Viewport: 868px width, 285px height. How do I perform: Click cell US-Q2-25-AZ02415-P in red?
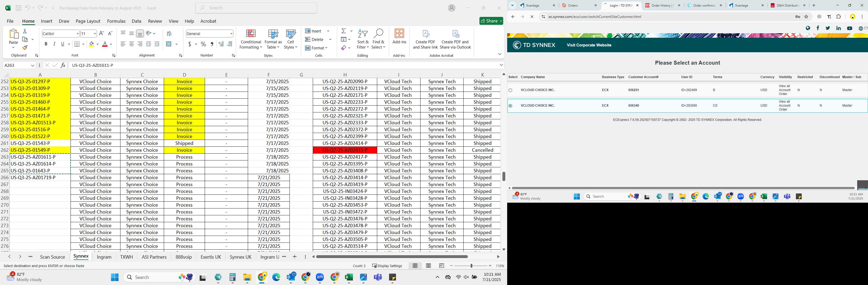345,150
